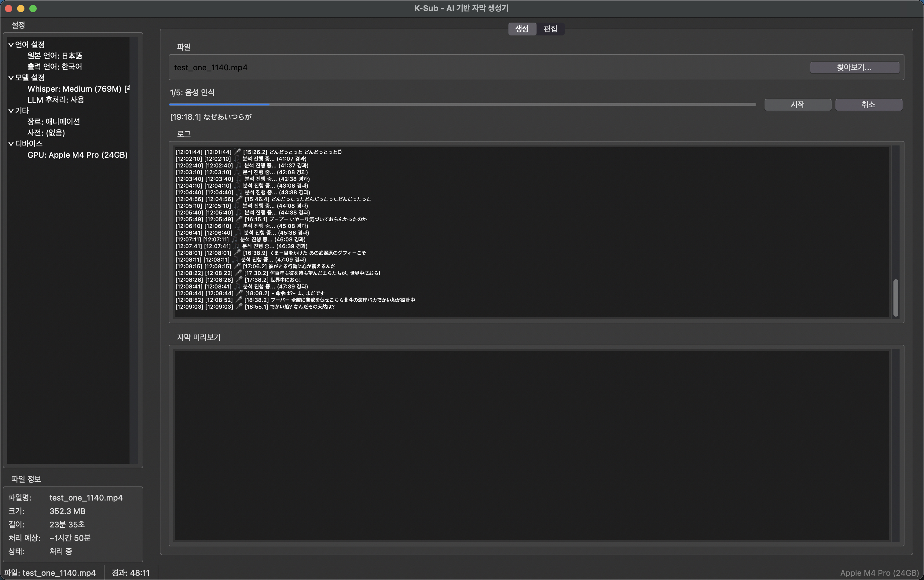Image resolution: width=924 pixels, height=580 pixels.
Task: Select the LLM 후처리: 사용 option
Action: (56, 100)
